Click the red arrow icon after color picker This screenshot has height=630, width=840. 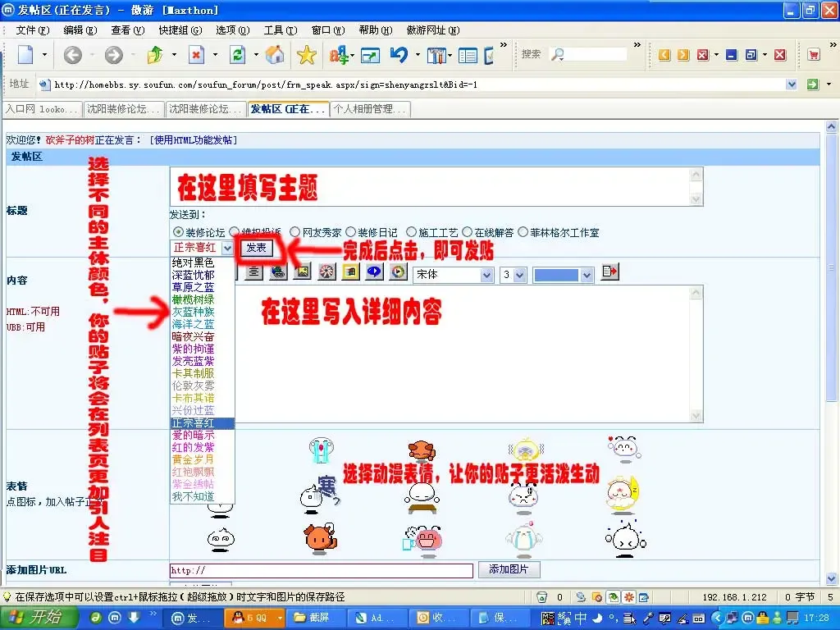click(x=609, y=272)
